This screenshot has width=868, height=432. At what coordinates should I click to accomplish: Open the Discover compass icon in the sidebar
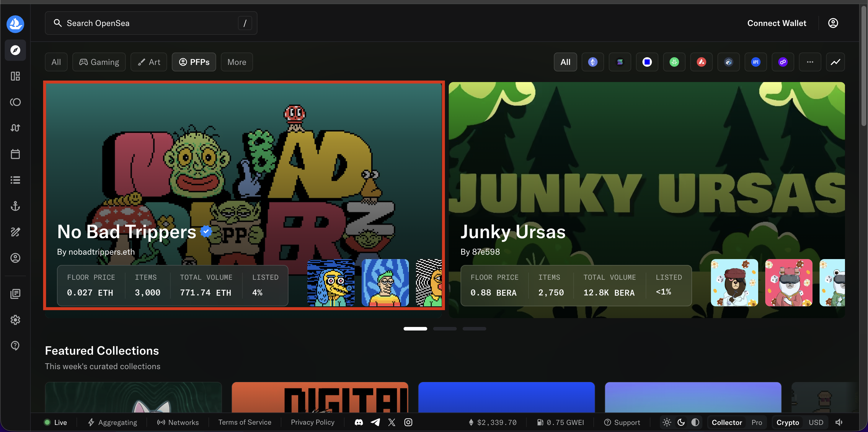click(x=15, y=50)
